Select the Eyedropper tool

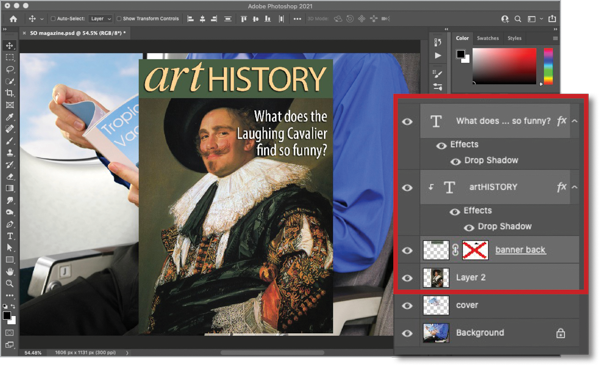click(x=10, y=117)
